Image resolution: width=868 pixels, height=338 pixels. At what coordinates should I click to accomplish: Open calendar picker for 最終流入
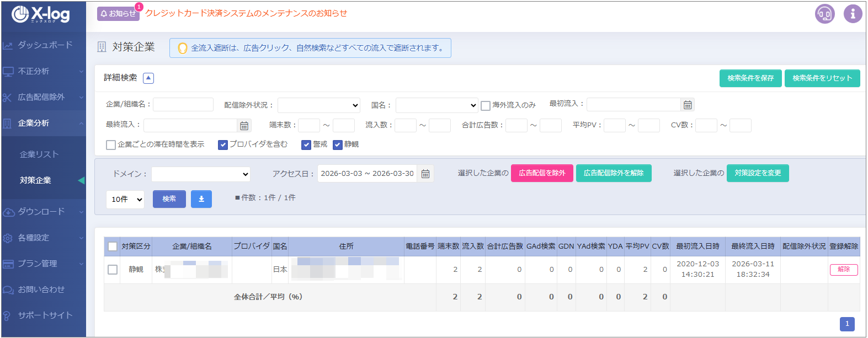tap(244, 126)
